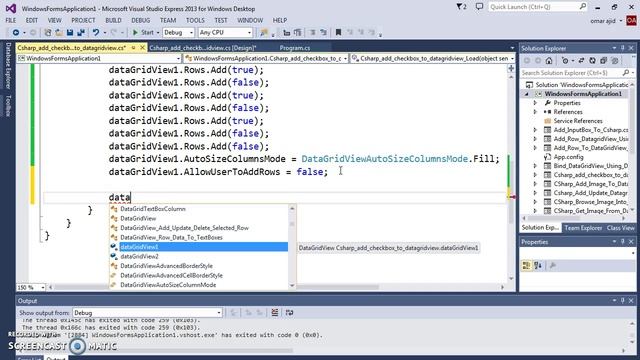Click the feedback speech bubble icon
Screen dimensions: 640x360
coord(479,7)
